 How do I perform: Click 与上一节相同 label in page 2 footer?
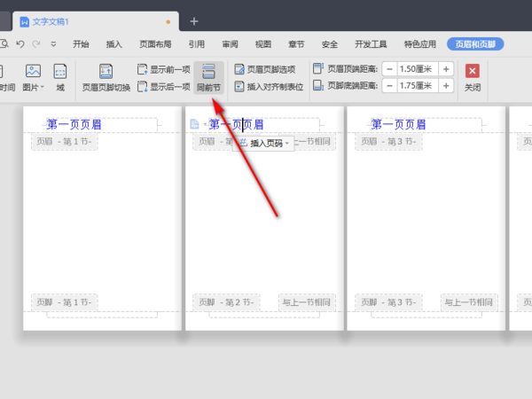[x=307, y=302]
